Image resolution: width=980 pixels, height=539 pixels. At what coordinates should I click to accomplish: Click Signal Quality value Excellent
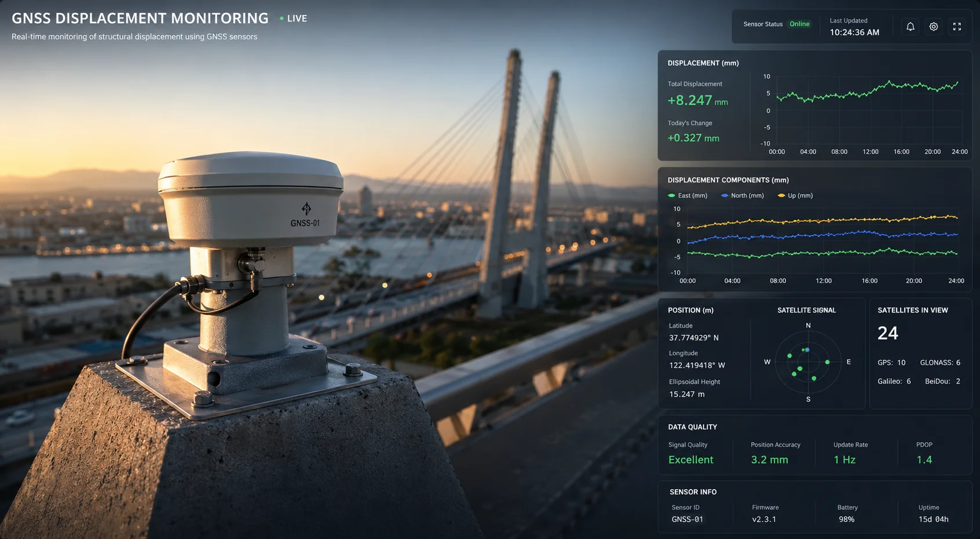[690, 460]
